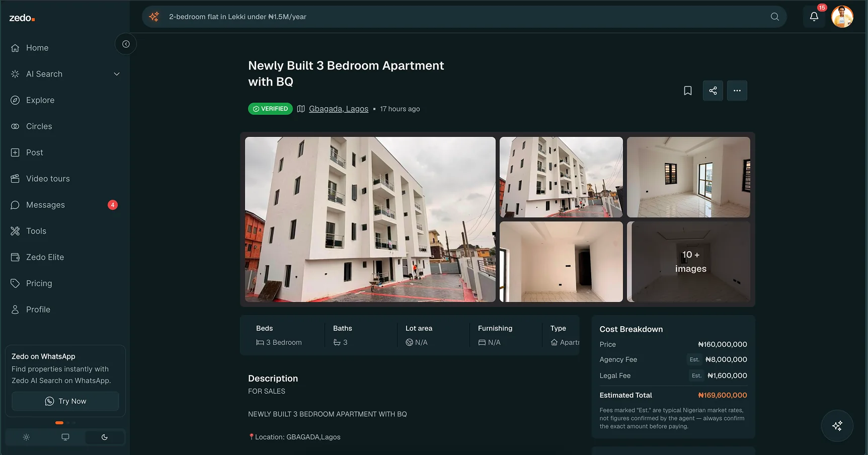Click the orange carousel indicator dot
The image size is (868, 455).
point(59,423)
